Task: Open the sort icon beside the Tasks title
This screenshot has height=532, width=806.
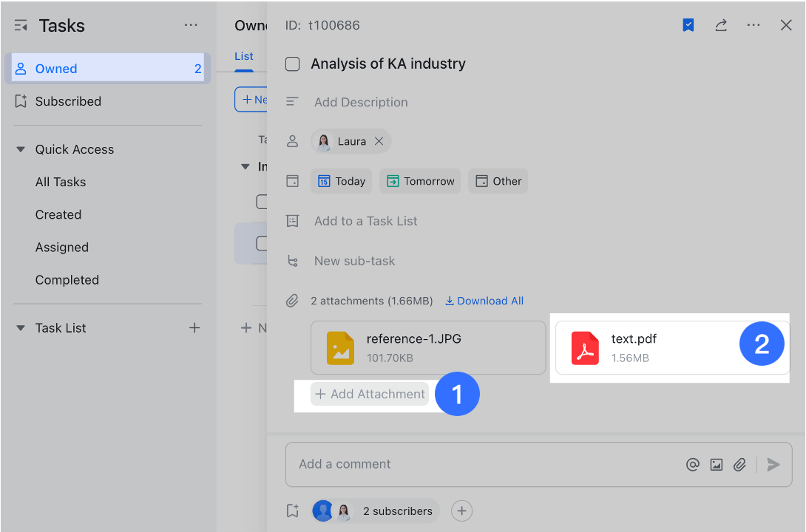Action: 20,24
